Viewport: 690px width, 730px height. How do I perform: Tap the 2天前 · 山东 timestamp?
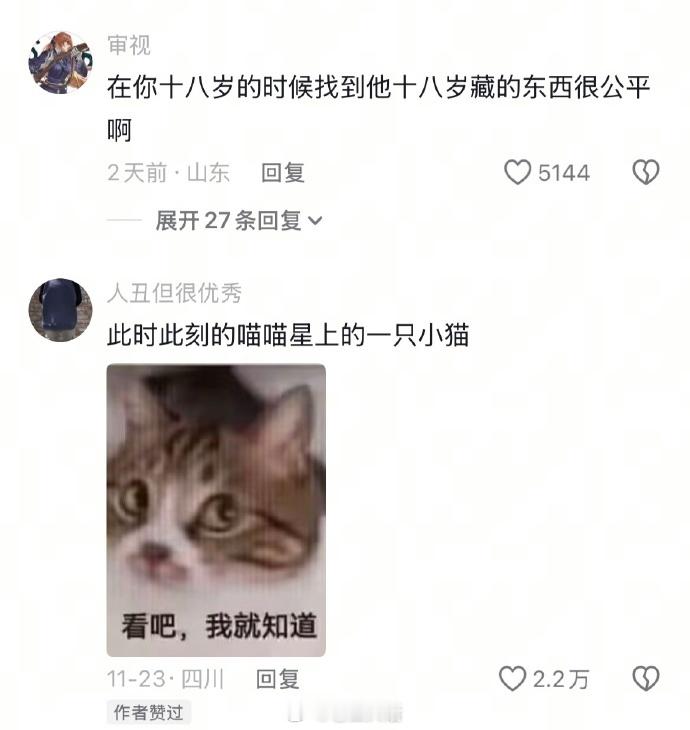pos(169,173)
